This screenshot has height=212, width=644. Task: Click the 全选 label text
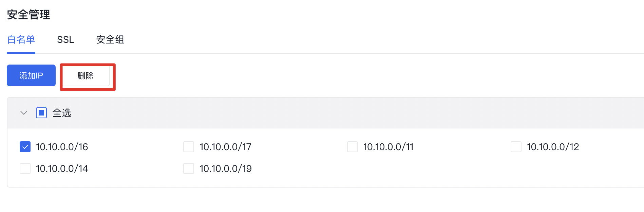pos(62,113)
